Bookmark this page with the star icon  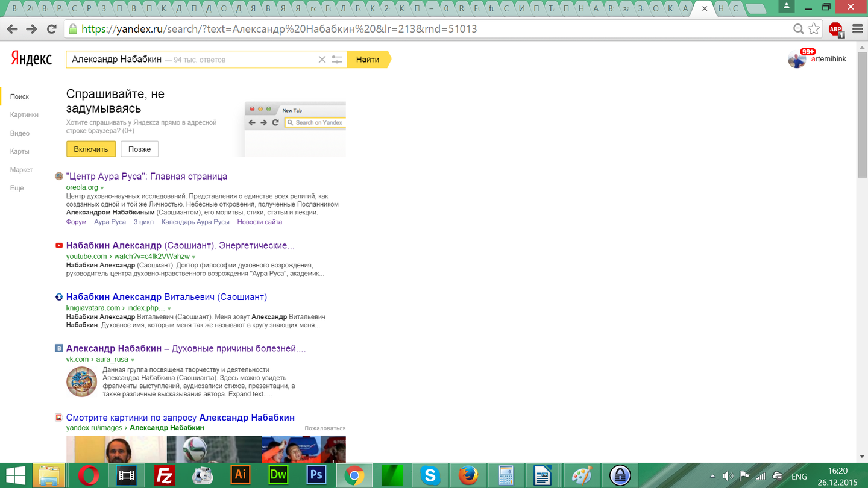tap(814, 29)
